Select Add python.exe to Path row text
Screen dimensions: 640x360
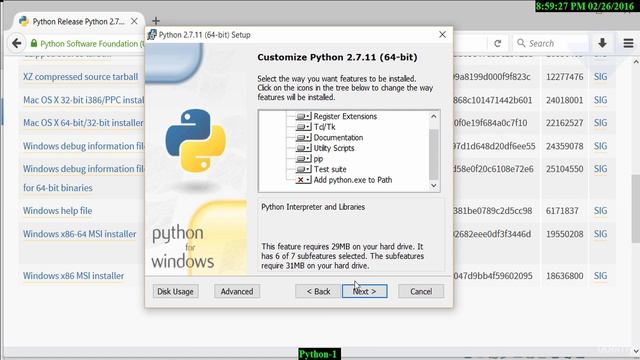click(x=353, y=180)
